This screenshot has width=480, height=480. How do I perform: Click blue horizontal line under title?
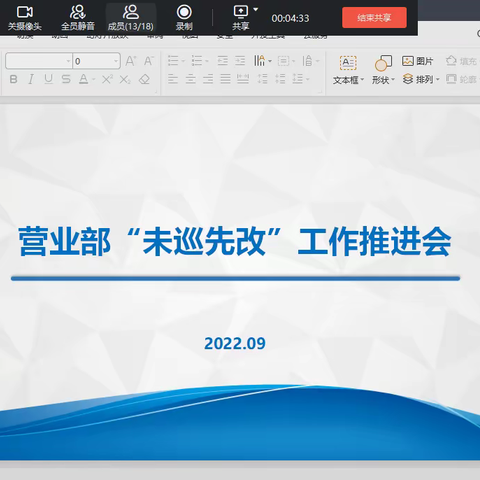click(x=235, y=278)
